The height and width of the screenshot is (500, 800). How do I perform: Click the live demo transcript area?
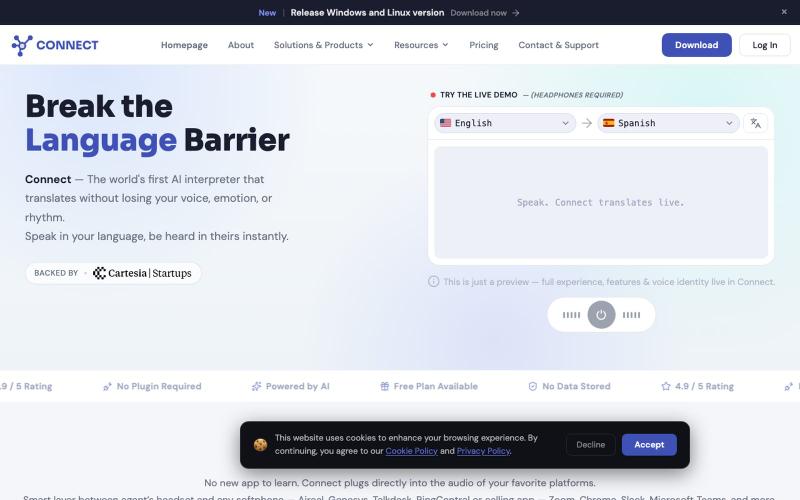601,203
